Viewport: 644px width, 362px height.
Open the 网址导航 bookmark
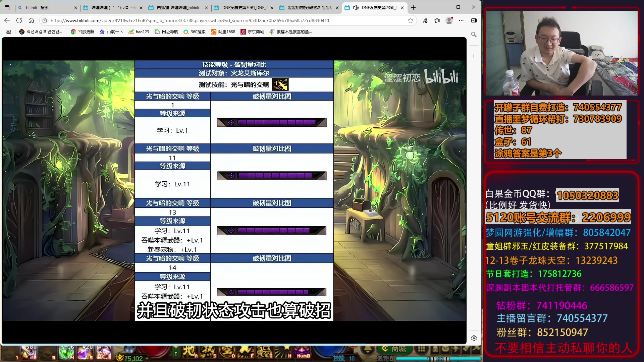pyautogui.click(x=166, y=32)
